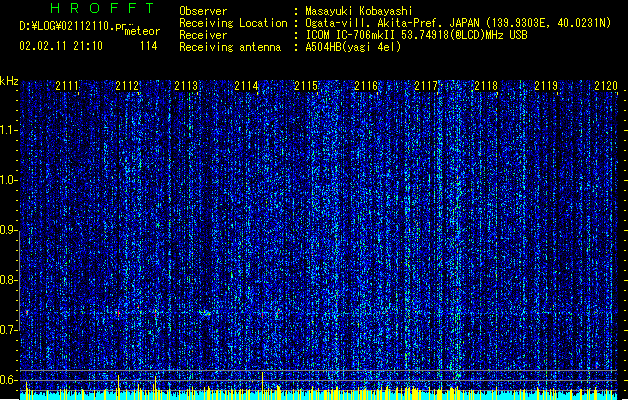Click the HROFFT title text
629x400 pixels.
[102, 8]
